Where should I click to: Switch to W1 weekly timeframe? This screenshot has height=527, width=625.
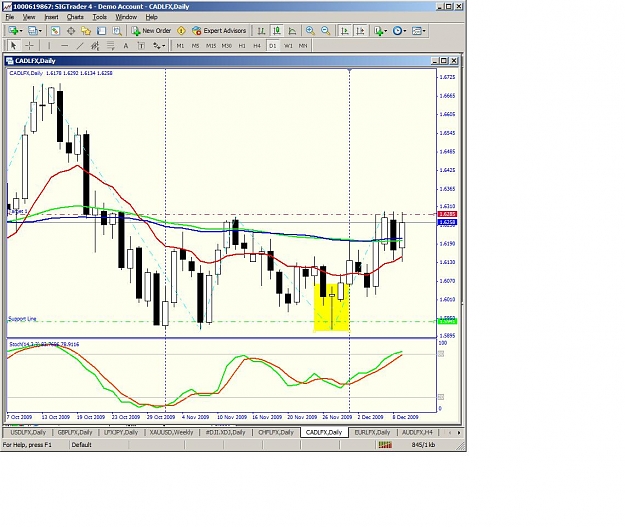coord(288,46)
